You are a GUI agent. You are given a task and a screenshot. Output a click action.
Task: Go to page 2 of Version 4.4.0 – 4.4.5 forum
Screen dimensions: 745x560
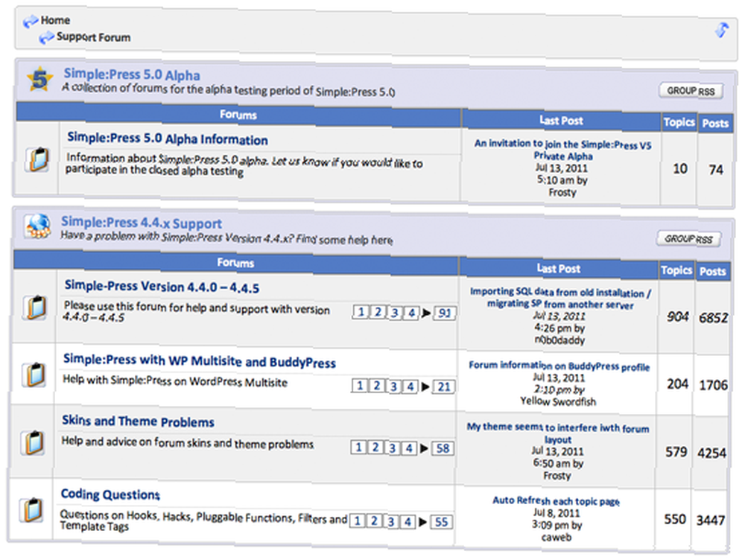[378, 313]
